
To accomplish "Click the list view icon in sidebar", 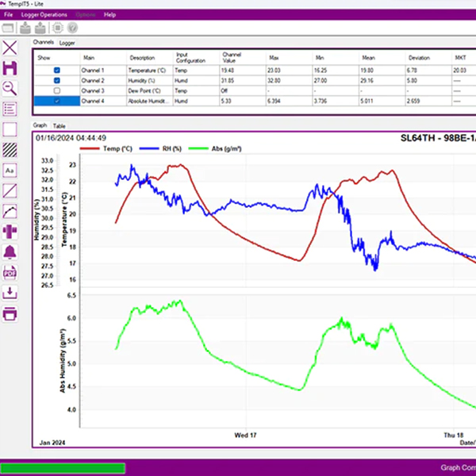I will pyautogui.click(x=10, y=109).
